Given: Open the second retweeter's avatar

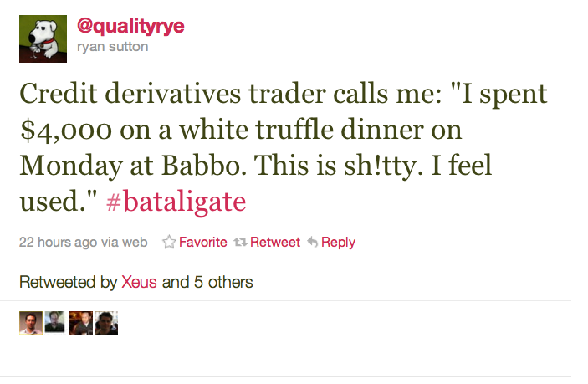Looking at the screenshot, I should [55, 323].
